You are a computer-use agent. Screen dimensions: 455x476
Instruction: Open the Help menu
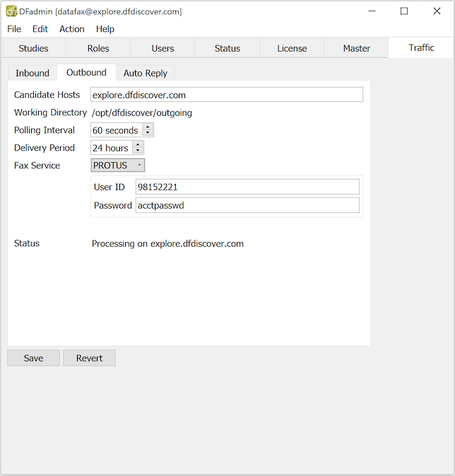click(x=105, y=29)
